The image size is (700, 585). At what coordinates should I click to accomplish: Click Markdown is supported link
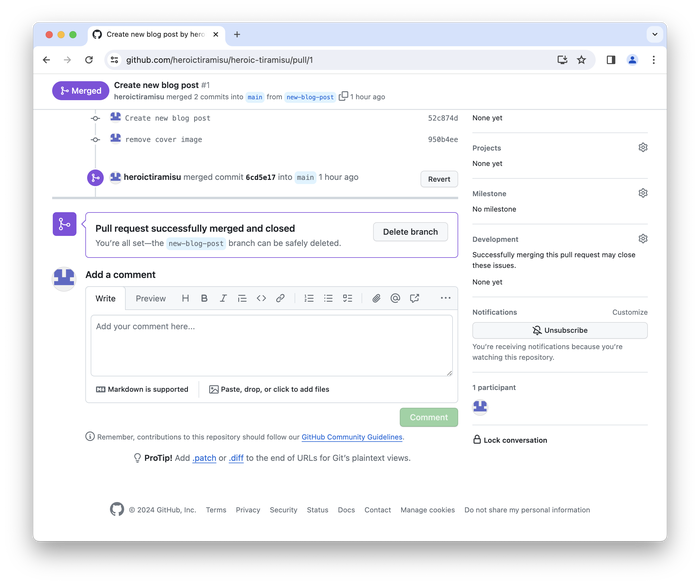[142, 389]
